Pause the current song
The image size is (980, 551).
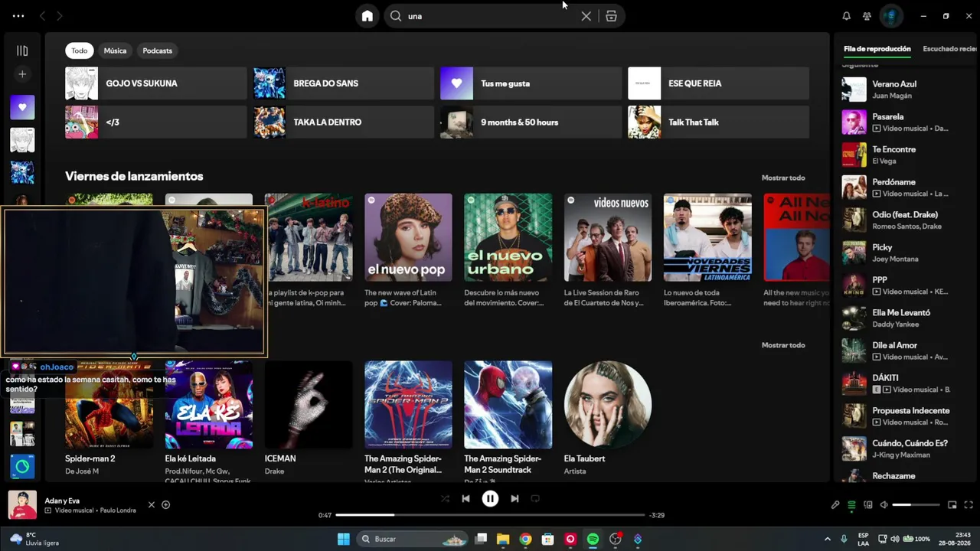pos(490,498)
